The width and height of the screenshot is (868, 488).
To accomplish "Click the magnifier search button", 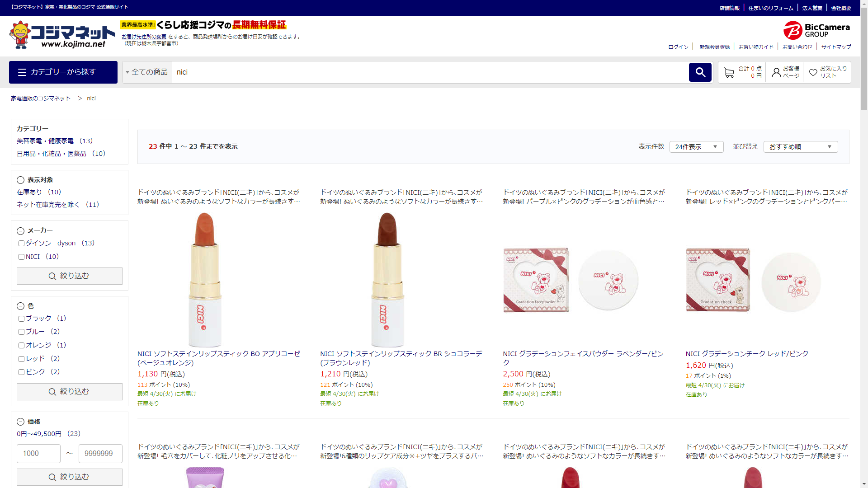I will pyautogui.click(x=700, y=72).
